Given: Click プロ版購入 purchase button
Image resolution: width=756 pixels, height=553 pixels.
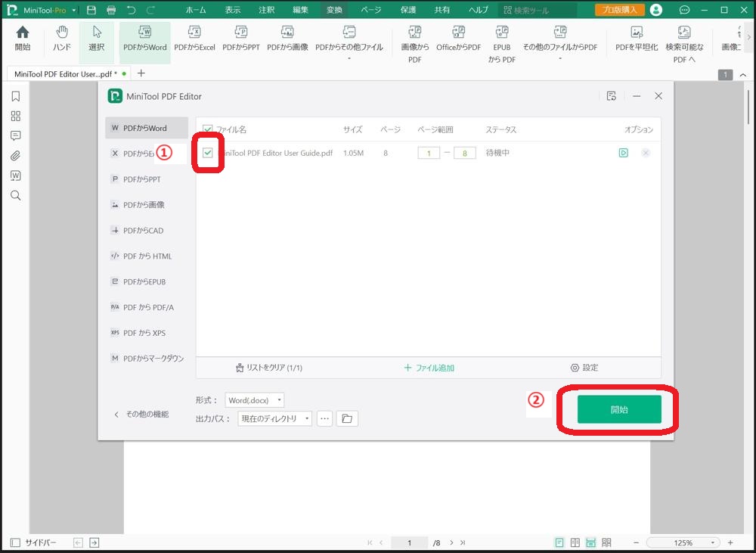Looking at the screenshot, I should point(620,10).
